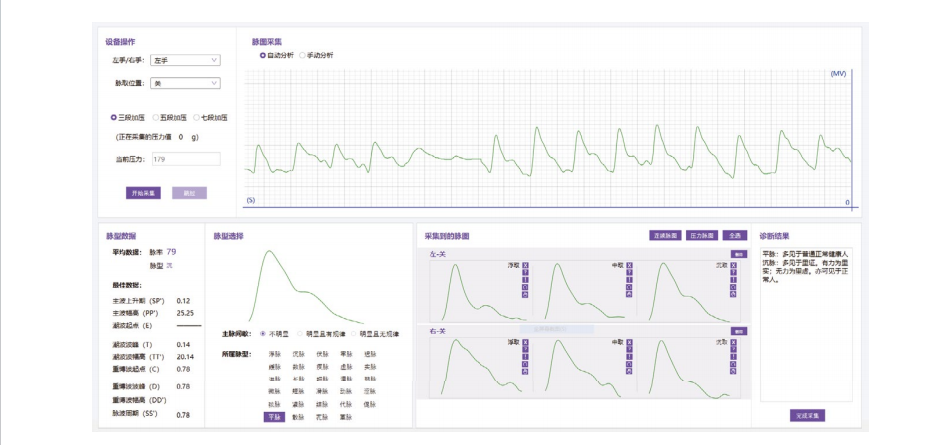951x445 pixels.
Task: Select the 七段加压 pressure option
Action: pos(197,117)
